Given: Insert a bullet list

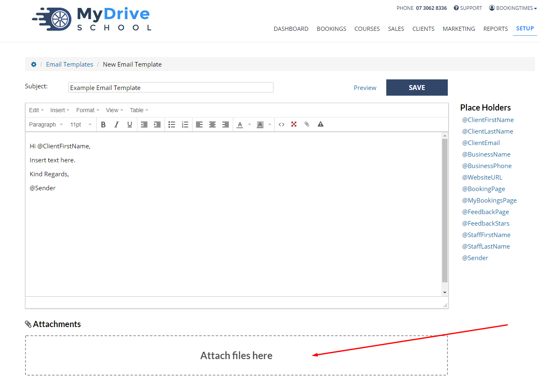Looking at the screenshot, I should 172,125.
